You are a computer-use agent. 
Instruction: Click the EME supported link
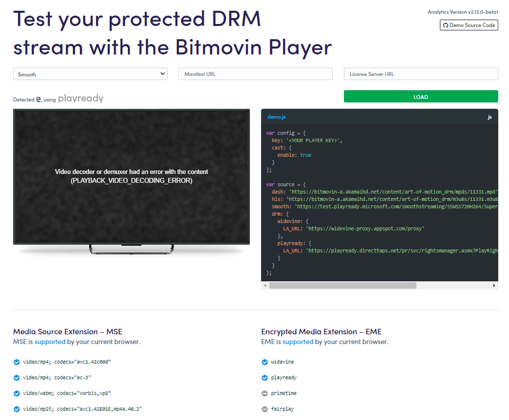298,342
